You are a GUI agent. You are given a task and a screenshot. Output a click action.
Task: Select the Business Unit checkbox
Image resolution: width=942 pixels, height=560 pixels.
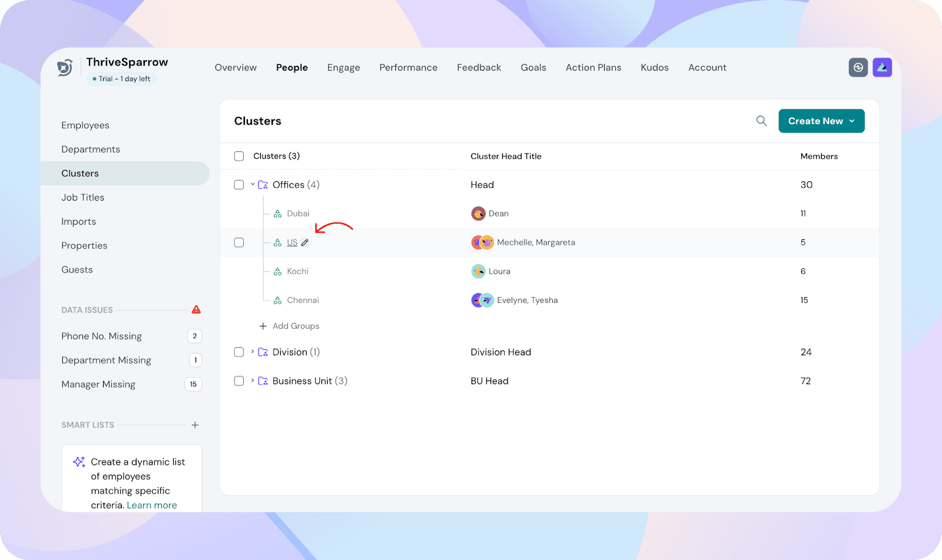point(239,381)
